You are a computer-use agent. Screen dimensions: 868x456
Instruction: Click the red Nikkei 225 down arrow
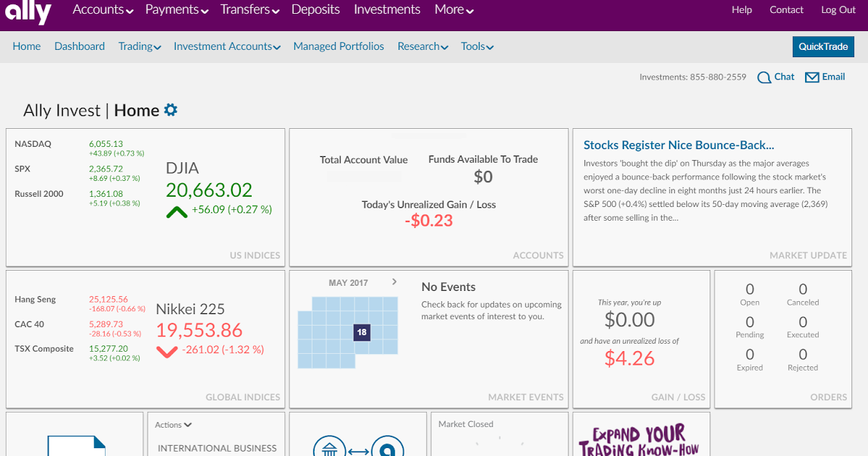[167, 352]
